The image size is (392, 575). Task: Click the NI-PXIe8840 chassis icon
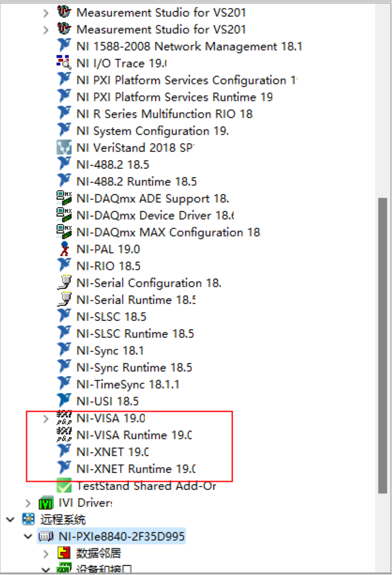pos(46,536)
